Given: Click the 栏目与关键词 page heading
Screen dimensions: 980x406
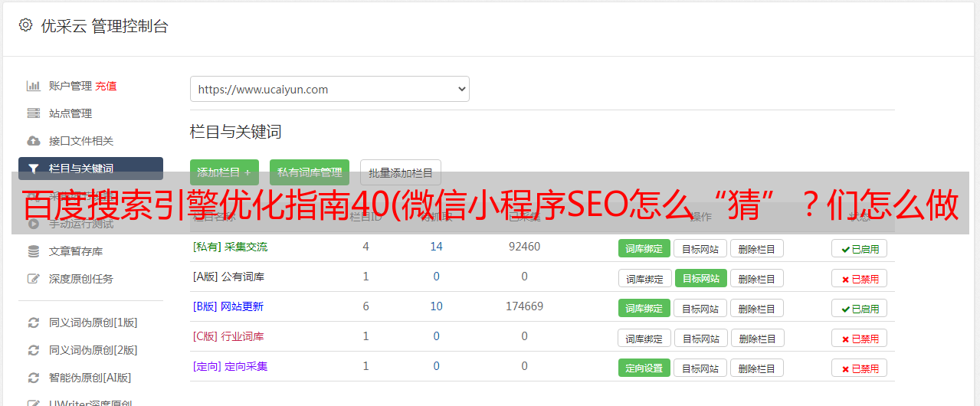Looking at the screenshot, I should point(235,132).
